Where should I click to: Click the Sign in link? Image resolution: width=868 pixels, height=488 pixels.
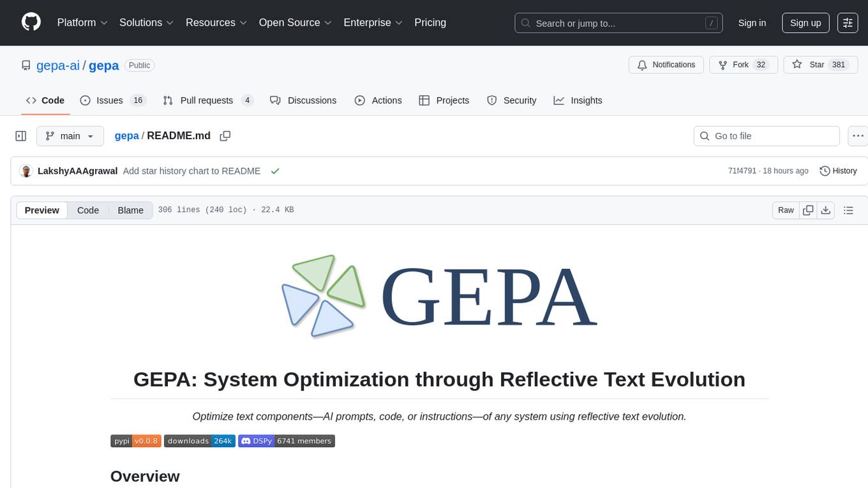752,23
